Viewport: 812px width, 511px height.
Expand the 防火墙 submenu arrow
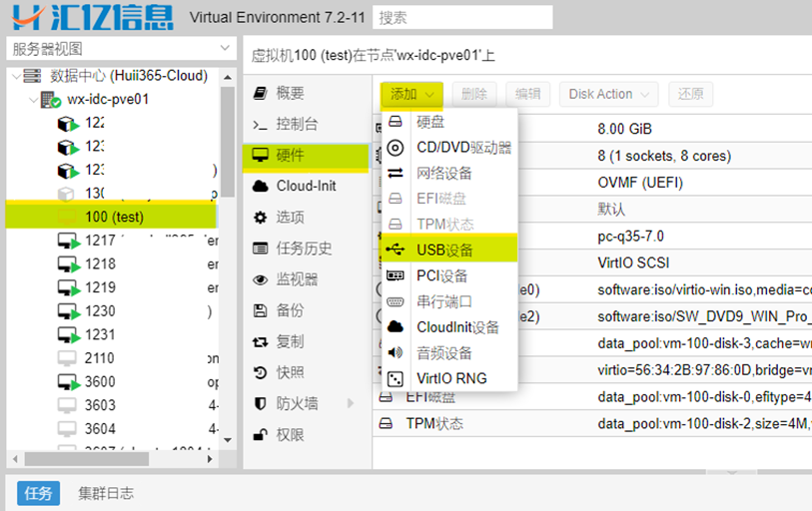pos(351,403)
